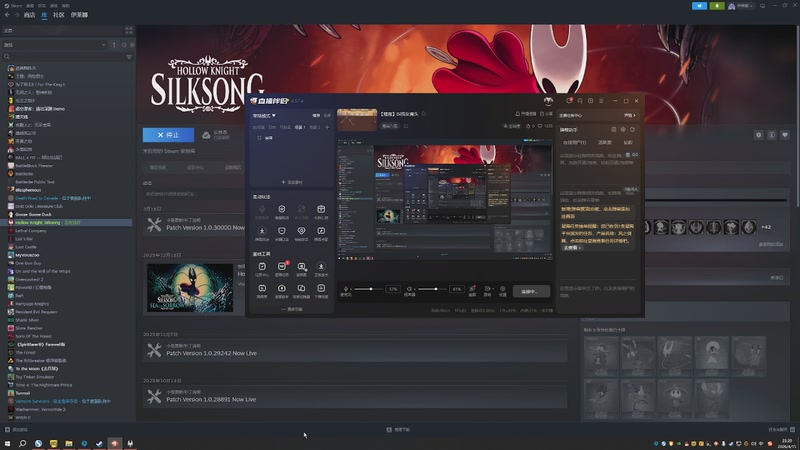Click the headset support icon in 直播伴侣
The height and width of the screenshot is (450, 800).
coord(580,101)
